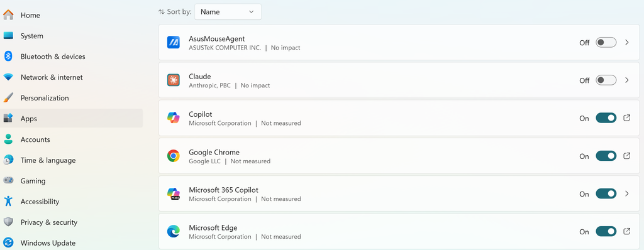Click the AsusMouseAgent app icon
The width and height of the screenshot is (644, 250).
(x=174, y=42)
